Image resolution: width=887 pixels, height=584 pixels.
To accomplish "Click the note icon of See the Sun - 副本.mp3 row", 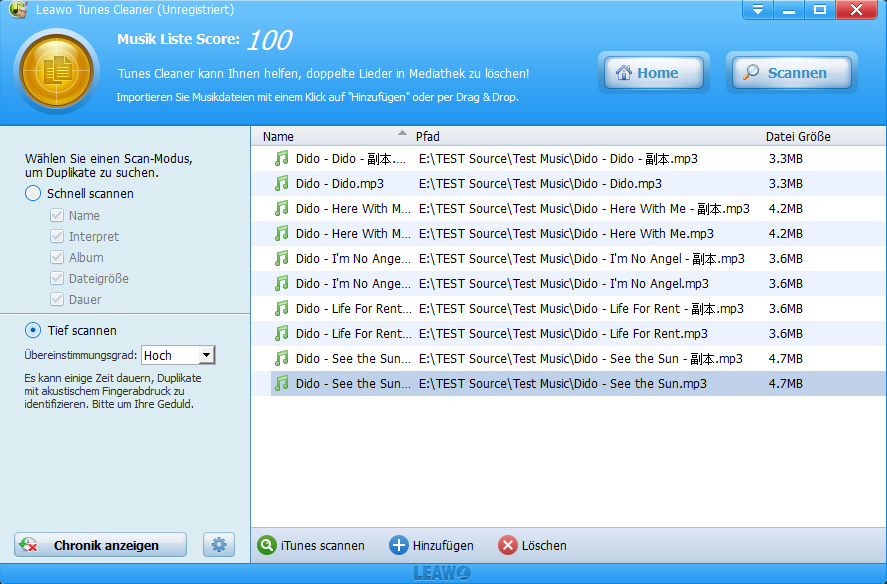I will point(281,358).
